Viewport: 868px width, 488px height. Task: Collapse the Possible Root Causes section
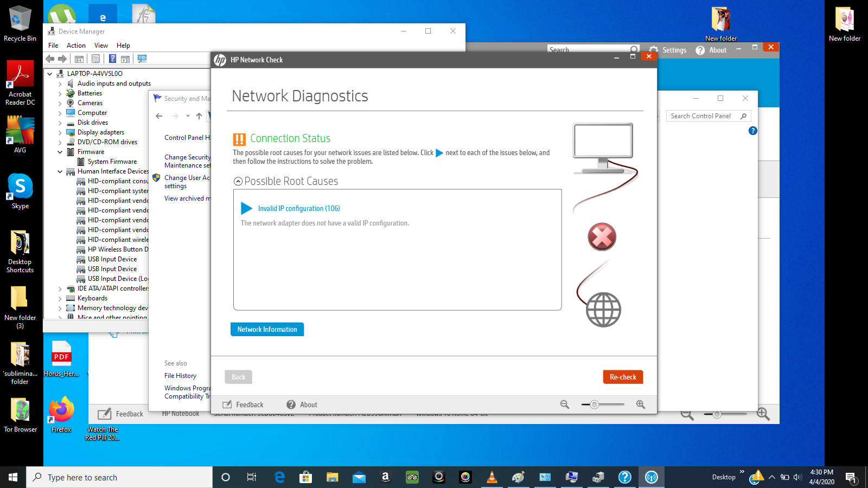238,182
